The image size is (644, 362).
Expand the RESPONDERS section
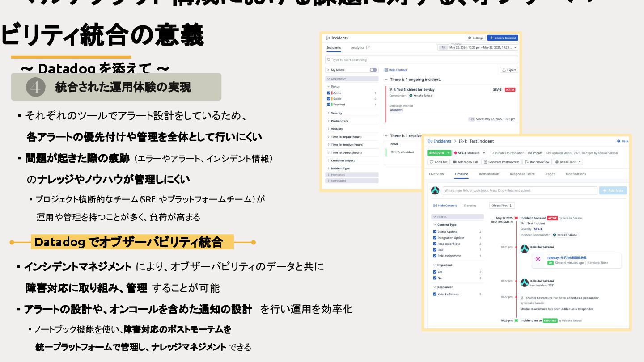tap(352, 181)
